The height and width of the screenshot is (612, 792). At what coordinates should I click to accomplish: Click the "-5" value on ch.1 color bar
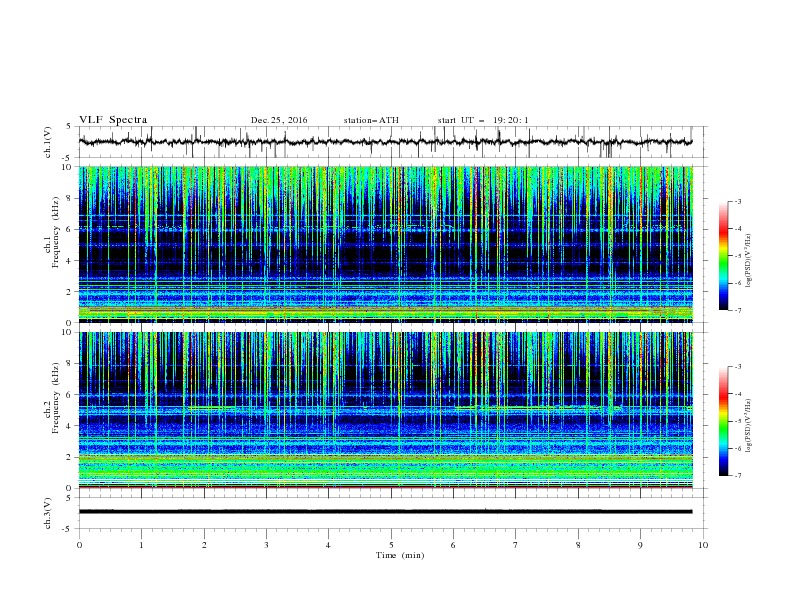tap(738, 256)
